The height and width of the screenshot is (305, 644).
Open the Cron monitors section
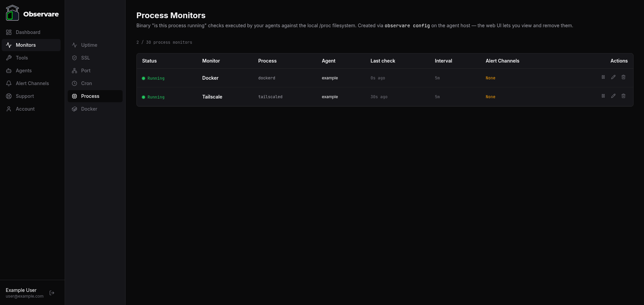[x=86, y=83]
